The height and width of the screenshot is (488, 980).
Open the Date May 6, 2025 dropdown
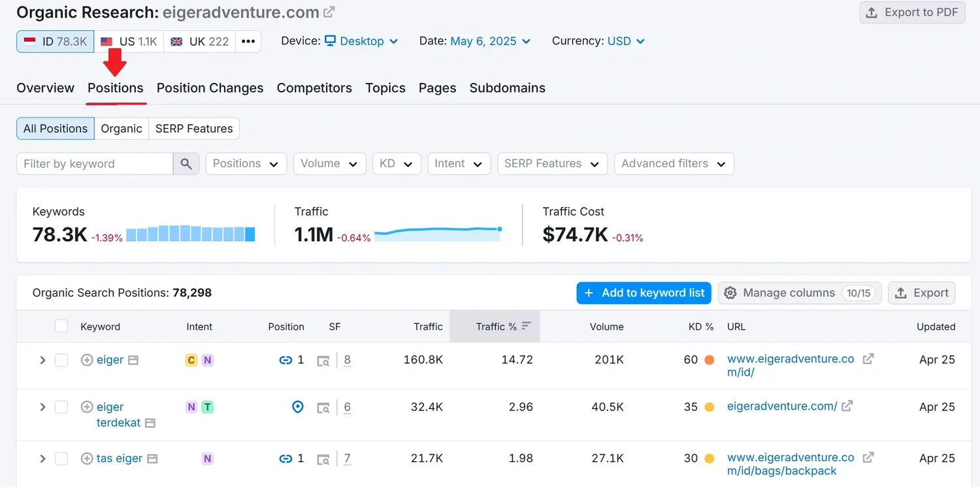[491, 41]
